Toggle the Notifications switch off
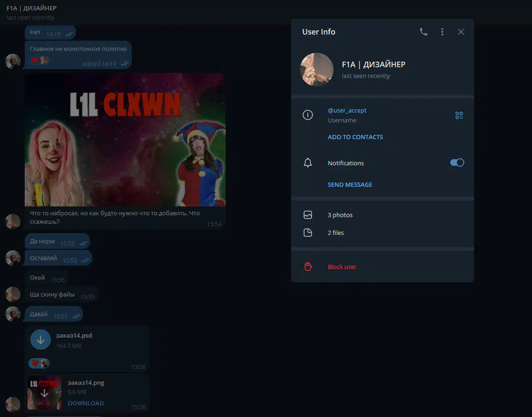The width and height of the screenshot is (532, 417). [x=457, y=163]
